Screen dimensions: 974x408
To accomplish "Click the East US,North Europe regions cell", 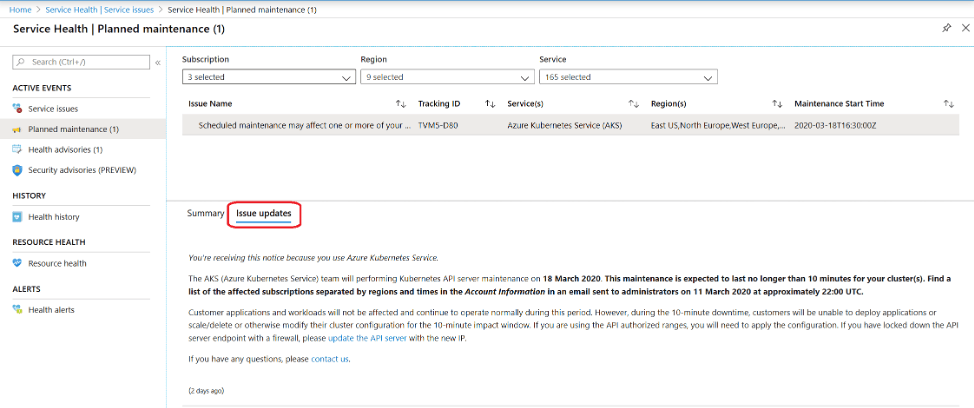I will pyautogui.click(x=717, y=125).
